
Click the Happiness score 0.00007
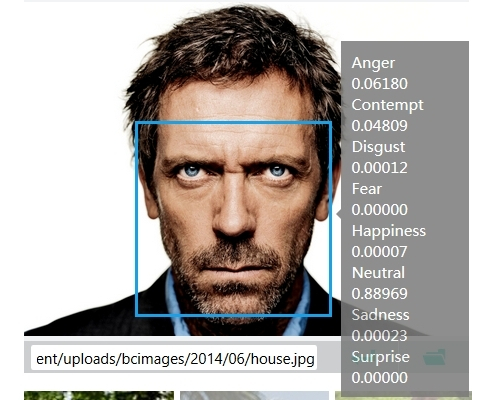click(x=379, y=252)
